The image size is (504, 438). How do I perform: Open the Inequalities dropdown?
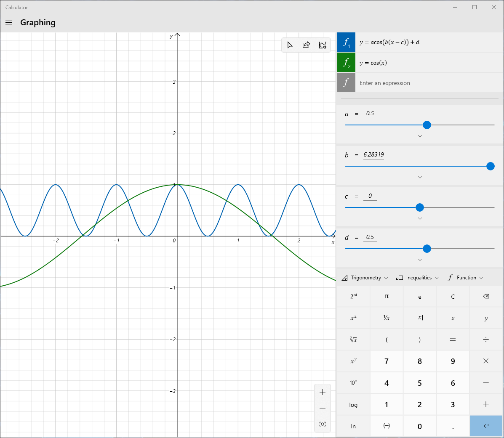coord(417,278)
